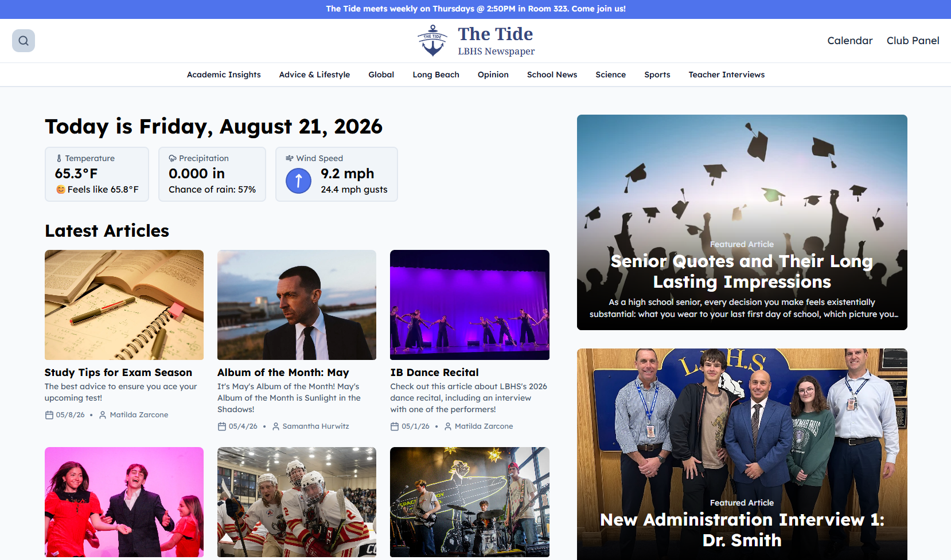Open the Long Beach section
The image size is (951, 560).
(x=436, y=75)
